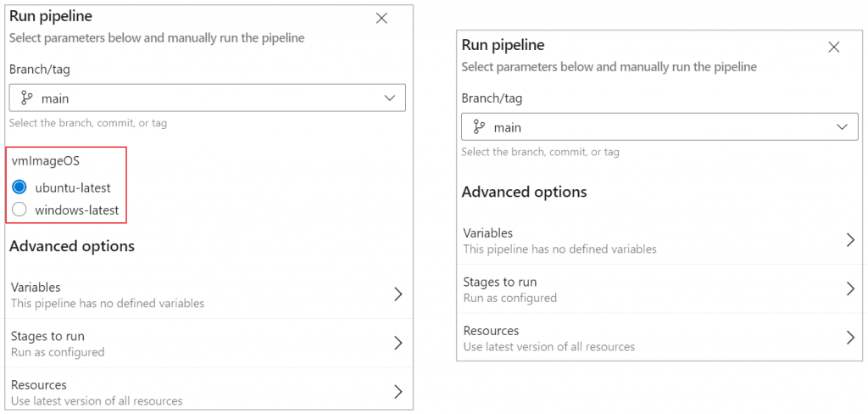Click the branch icon in right panel's Branch/tag field
The image size is (868, 414).
pos(480,127)
